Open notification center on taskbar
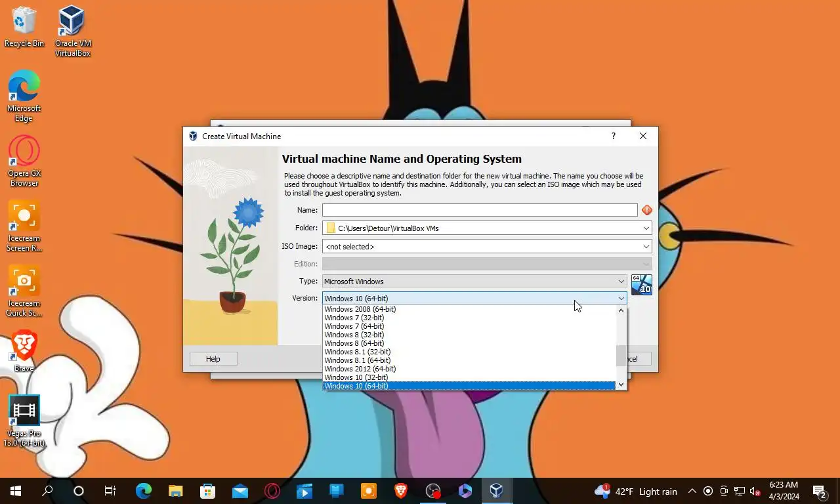Image resolution: width=840 pixels, height=504 pixels. click(820, 491)
